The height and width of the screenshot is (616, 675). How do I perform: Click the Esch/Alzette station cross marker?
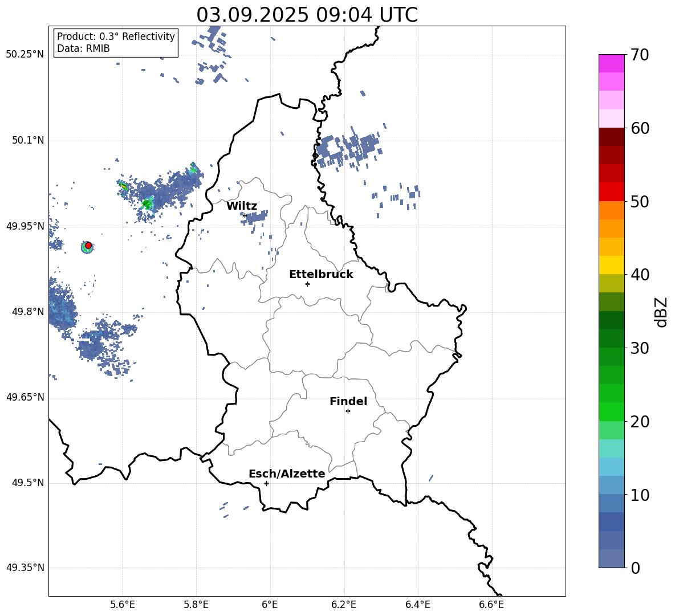click(266, 483)
